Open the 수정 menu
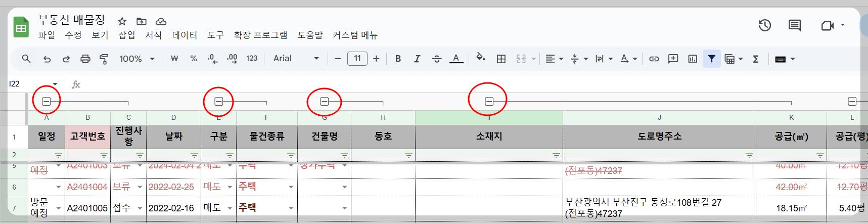This screenshot has width=868, height=223. pos(73,35)
